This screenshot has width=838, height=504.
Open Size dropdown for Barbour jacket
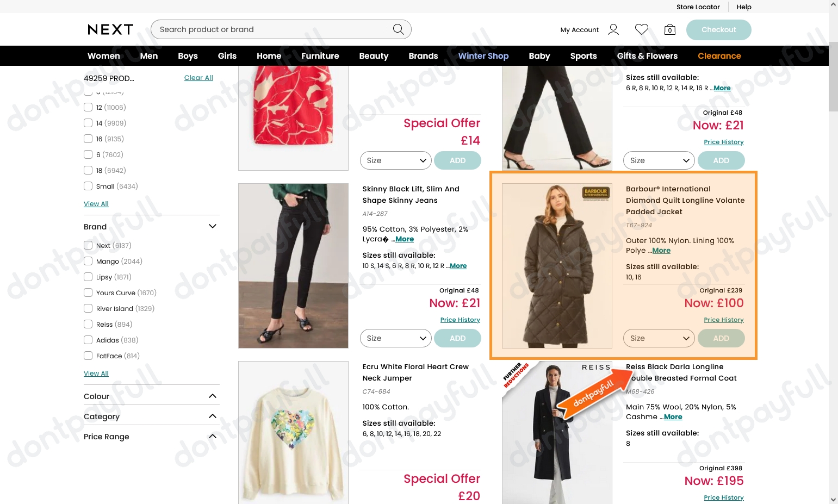pos(659,338)
